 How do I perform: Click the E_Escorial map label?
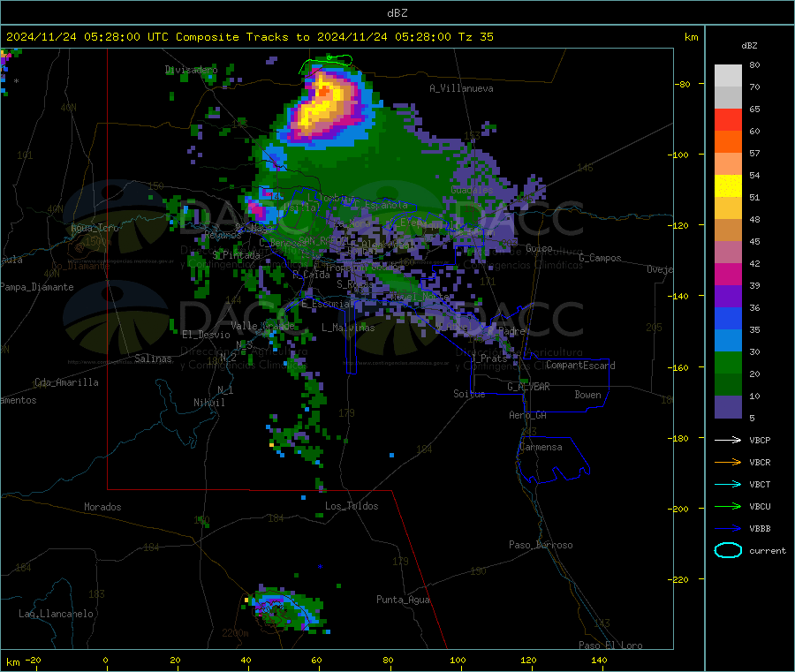[x=327, y=304]
